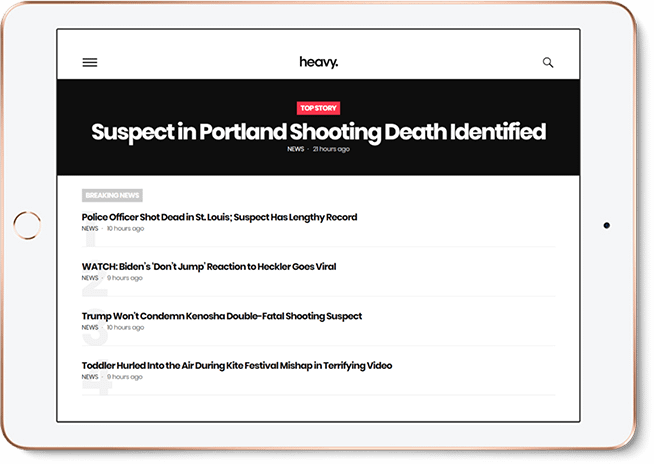Open the St. Louis police officer story
Viewport: 654px width, 464px height.
click(219, 217)
